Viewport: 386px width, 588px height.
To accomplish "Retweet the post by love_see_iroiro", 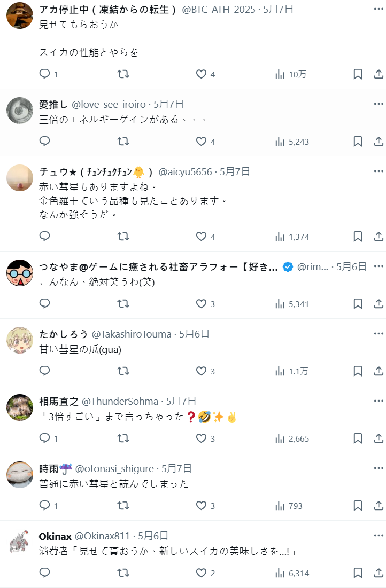I will (x=123, y=142).
